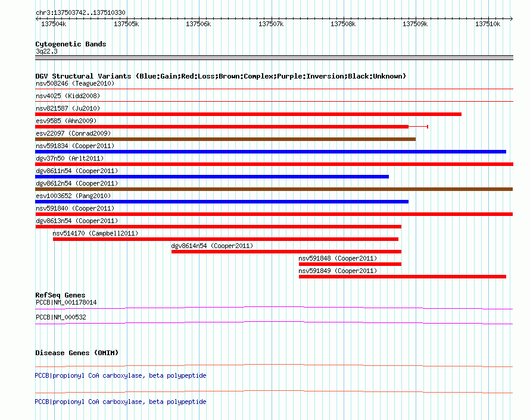Select the dgv8613n54 (Cooper2011) label

[77, 221]
